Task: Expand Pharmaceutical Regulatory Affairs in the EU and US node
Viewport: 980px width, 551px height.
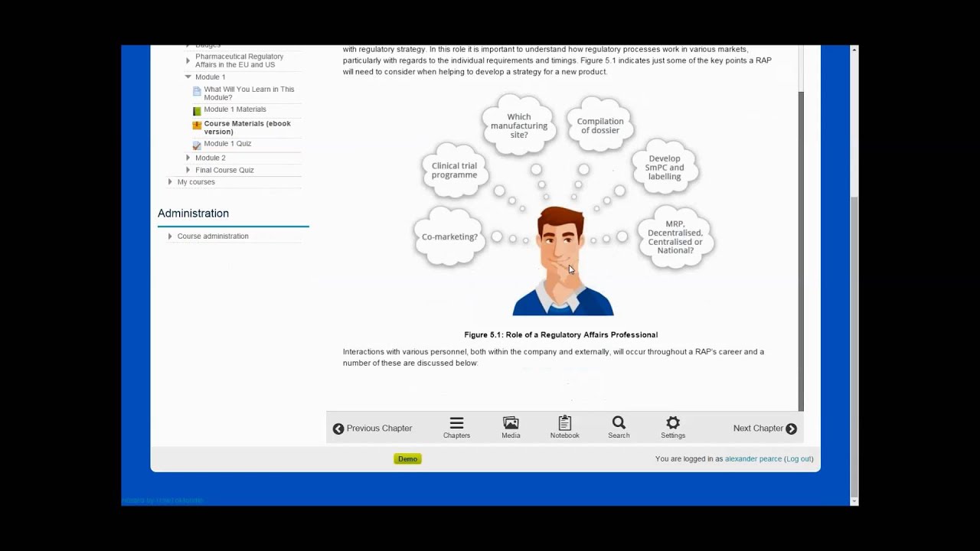Action: (188, 60)
